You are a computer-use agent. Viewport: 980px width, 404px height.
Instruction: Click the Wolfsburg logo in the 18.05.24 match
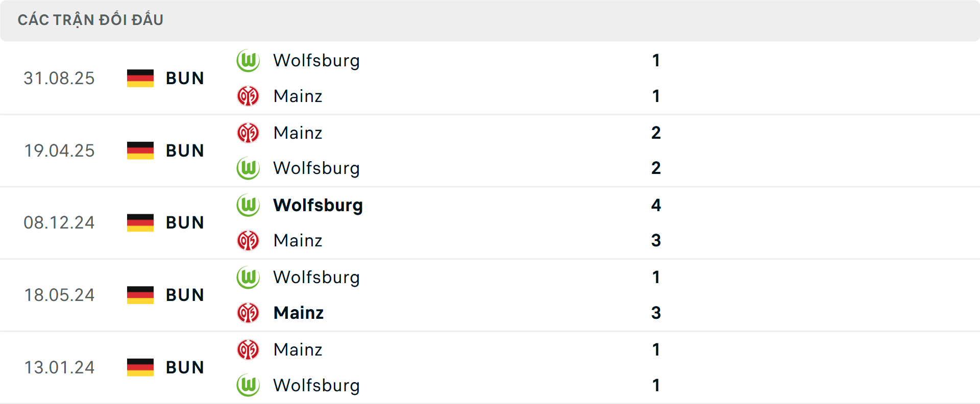[249, 277]
